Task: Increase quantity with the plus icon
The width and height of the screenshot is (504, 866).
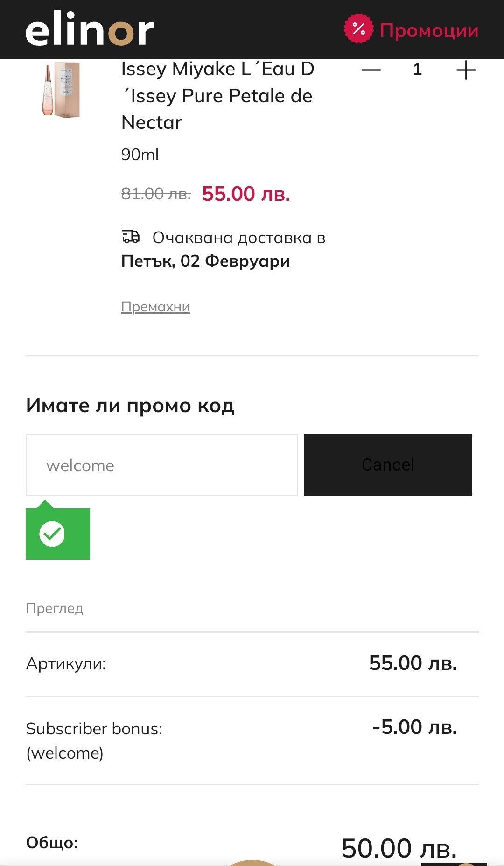Action: [x=465, y=70]
